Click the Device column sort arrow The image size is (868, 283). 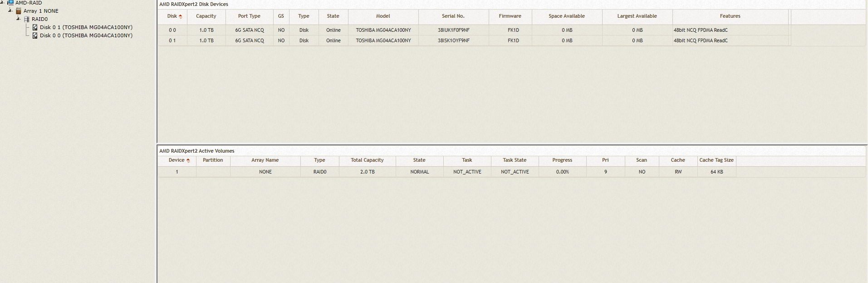188,160
